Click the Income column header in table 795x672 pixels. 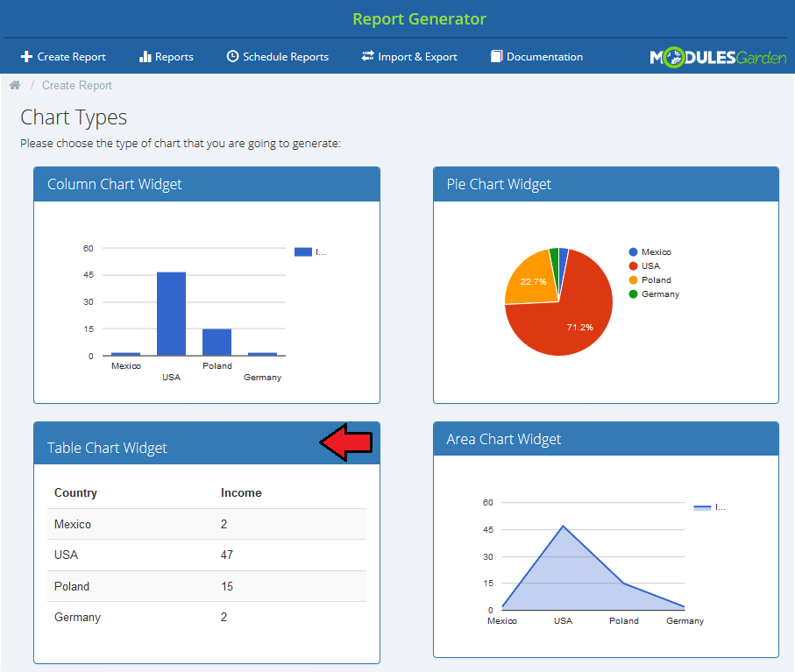241,492
